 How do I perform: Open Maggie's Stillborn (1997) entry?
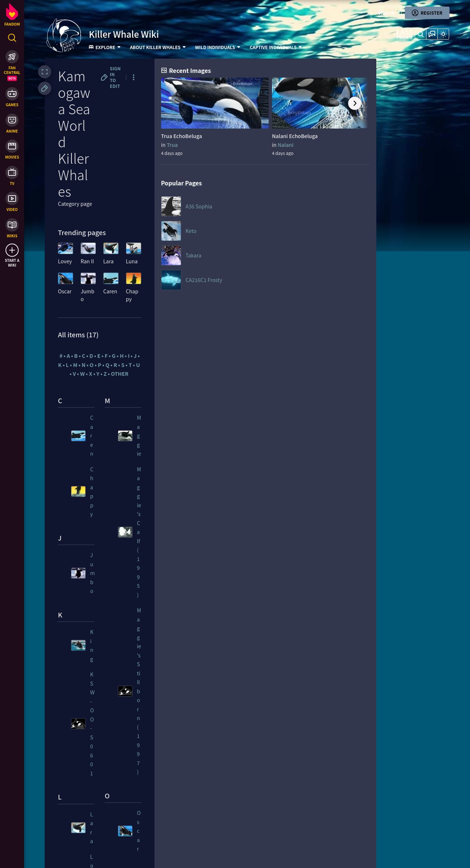coord(139,691)
